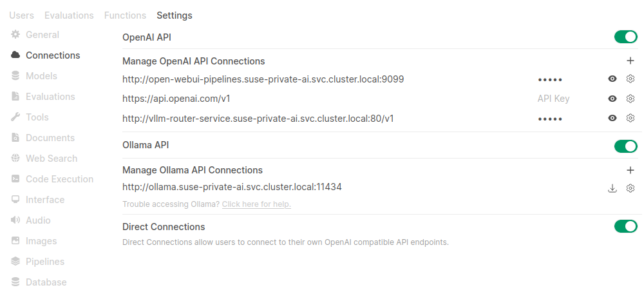Go to the Users tab

tap(21, 15)
